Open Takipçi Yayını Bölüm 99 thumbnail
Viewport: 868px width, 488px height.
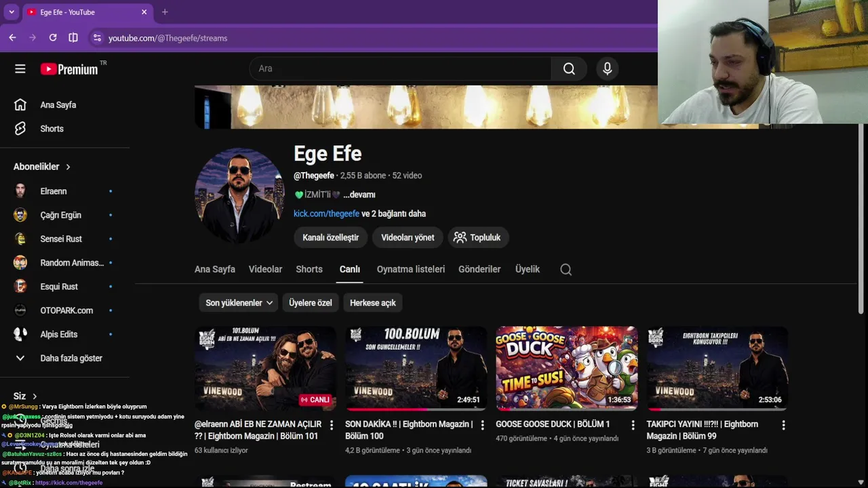717,368
